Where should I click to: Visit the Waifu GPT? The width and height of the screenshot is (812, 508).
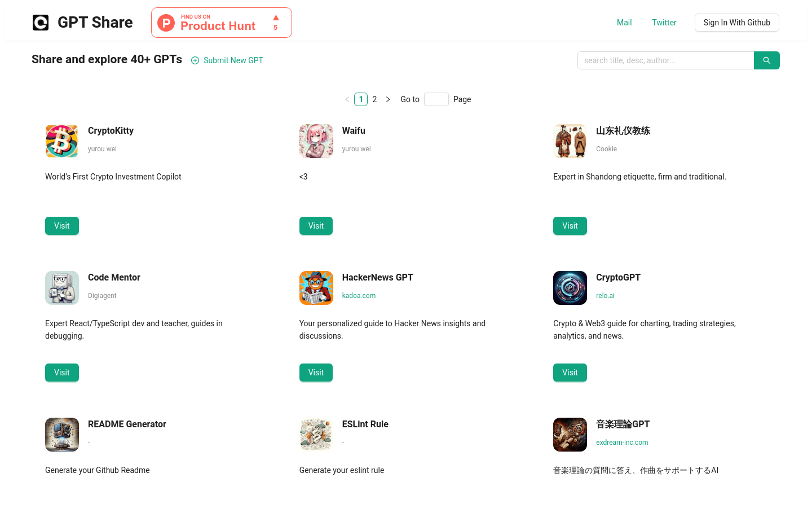(316, 226)
